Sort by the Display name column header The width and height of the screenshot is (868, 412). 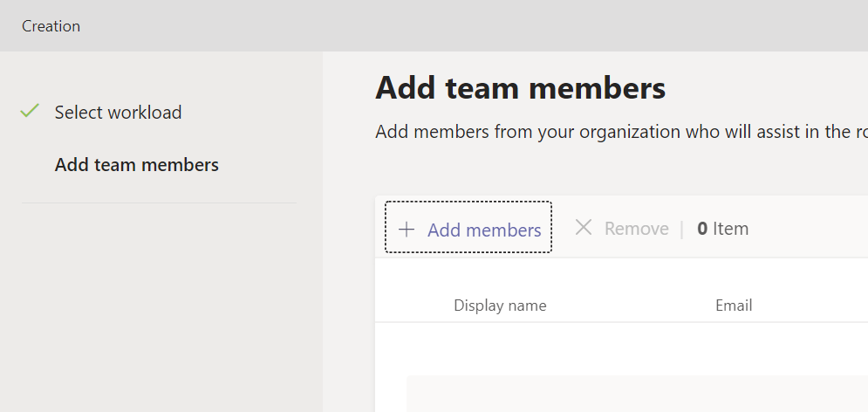[x=500, y=306]
